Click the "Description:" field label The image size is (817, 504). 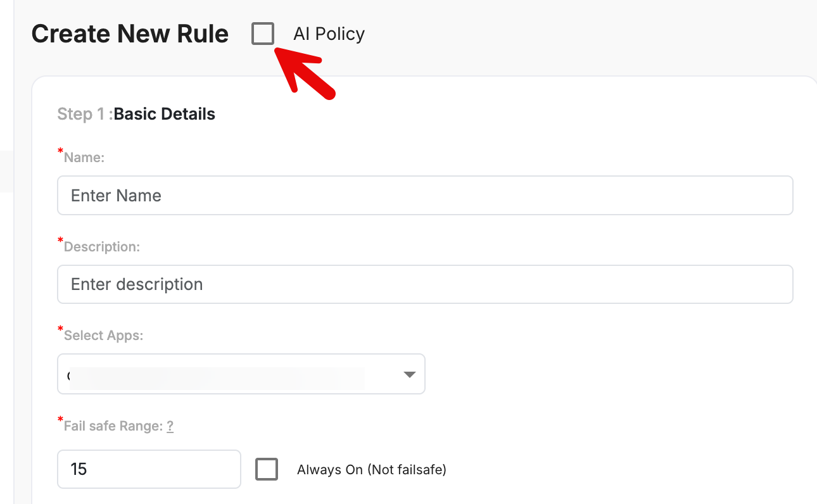pyautogui.click(x=102, y=247)
